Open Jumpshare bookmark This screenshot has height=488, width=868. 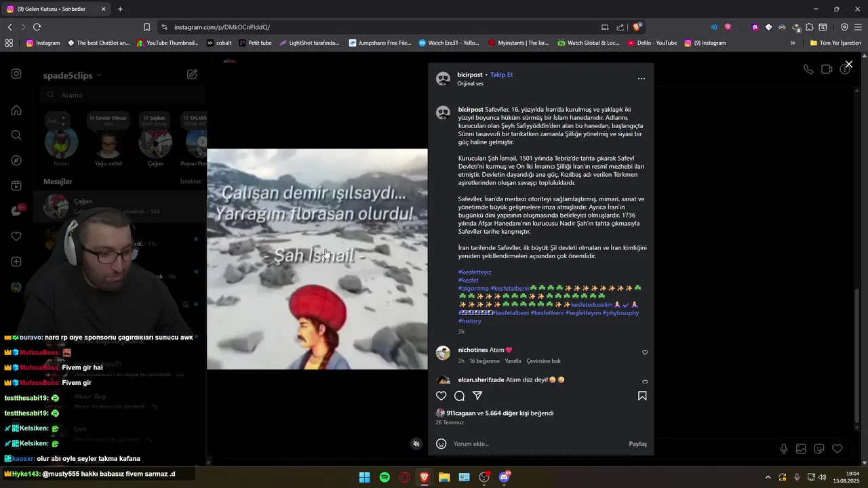point(380,43)
